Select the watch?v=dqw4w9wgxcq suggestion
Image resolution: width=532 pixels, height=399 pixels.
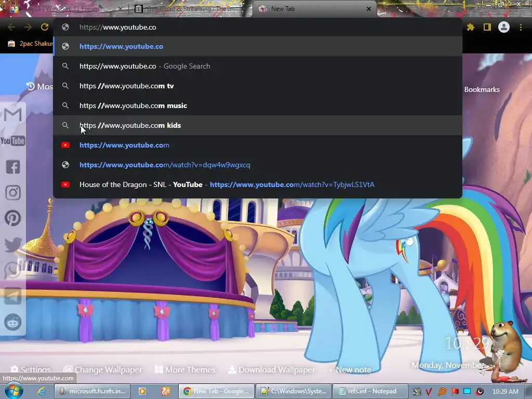pyautogui.click(x=258, y=165)
